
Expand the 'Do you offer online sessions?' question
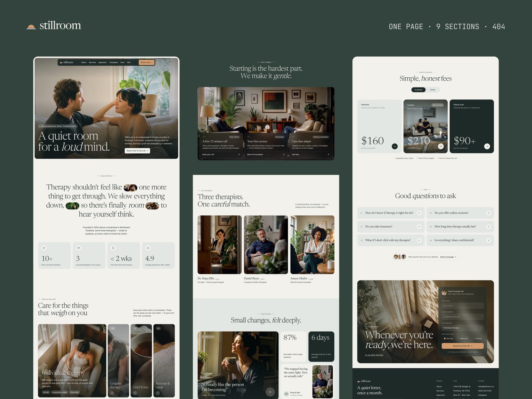[460, 213]
